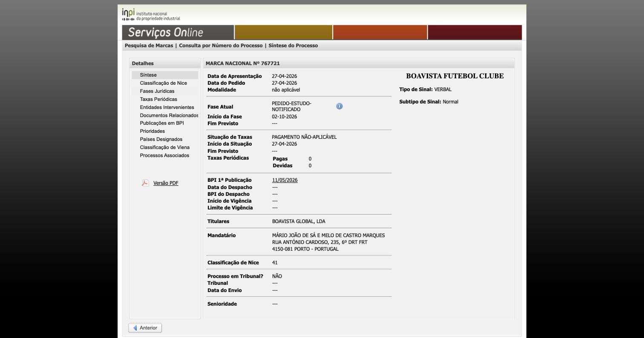Open Fases Jurídicas section
The height and width of the screenshot is (338, 644).
[x=157, y=91]
